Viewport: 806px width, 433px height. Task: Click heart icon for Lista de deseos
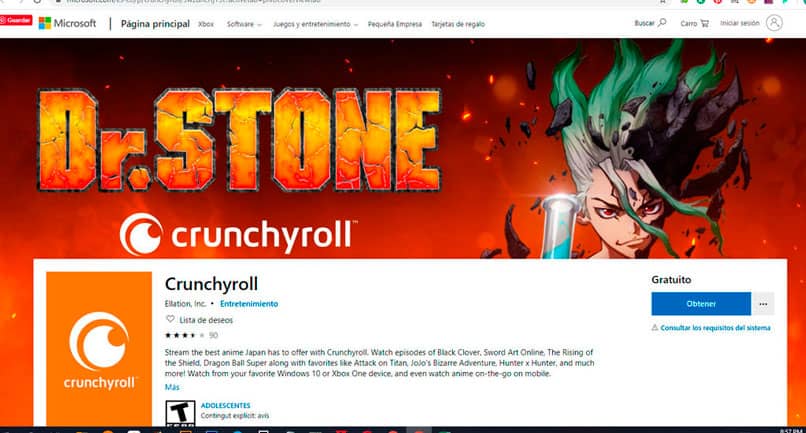170,319
